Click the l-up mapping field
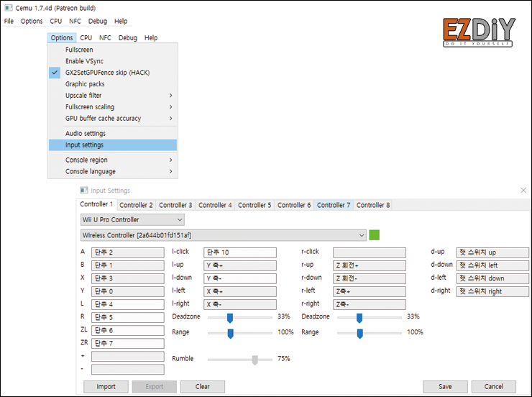This screenshot has width=532, height=397. coord(240,265)
